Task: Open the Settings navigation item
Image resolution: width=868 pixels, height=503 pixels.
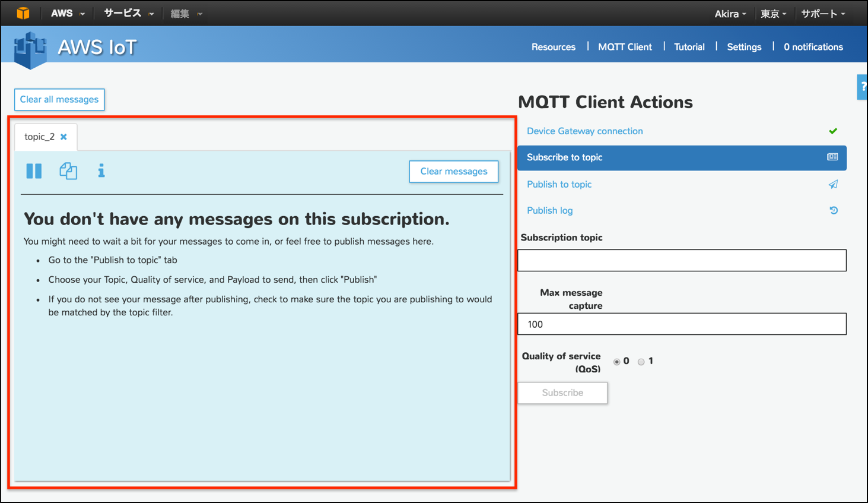Action: (743, 46)
